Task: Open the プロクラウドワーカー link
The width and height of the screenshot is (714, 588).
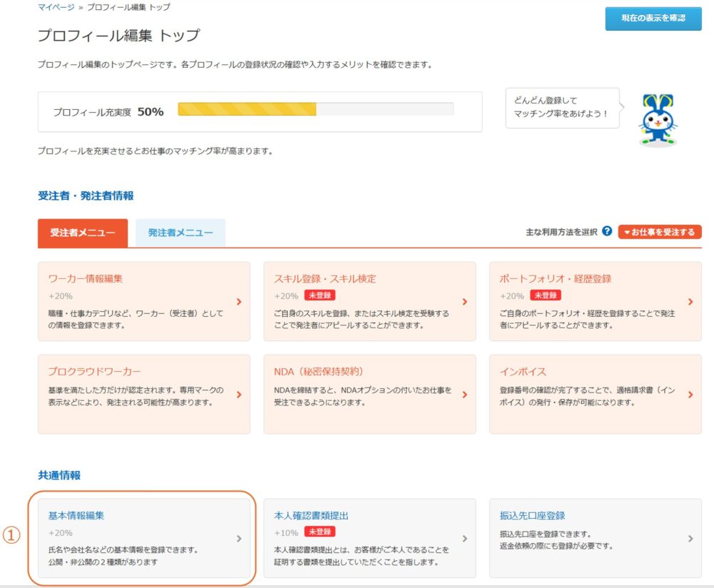Action: pos(95,371)
